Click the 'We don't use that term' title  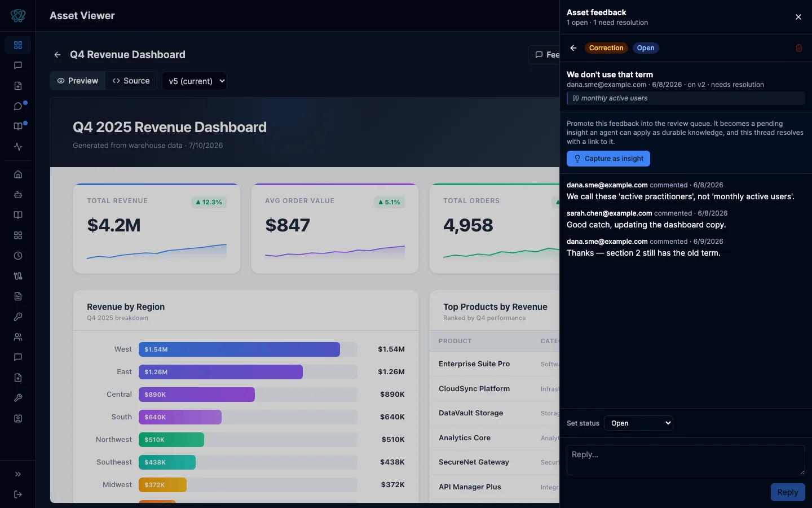(610, 75)
